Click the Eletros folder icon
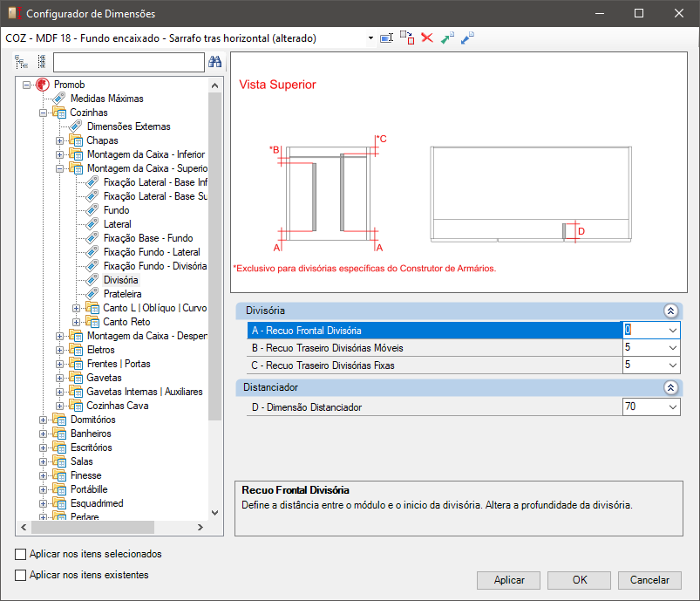 tap(76, 350)
